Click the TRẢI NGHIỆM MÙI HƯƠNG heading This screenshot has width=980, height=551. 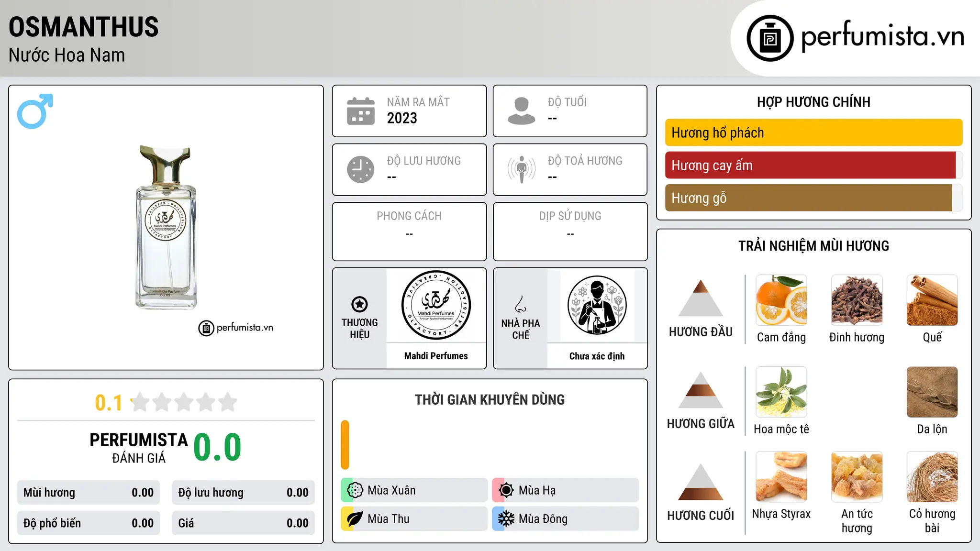pyautogui.click(x=813, y=246)
